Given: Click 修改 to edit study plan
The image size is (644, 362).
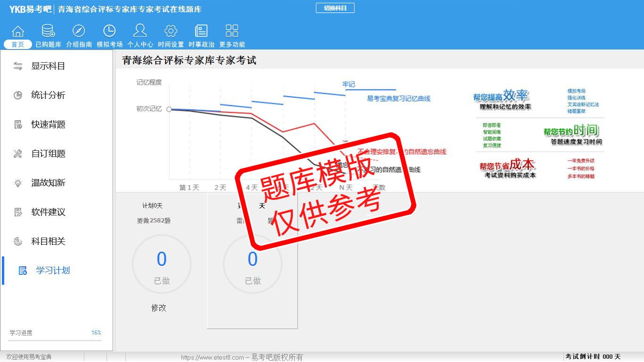Looking at the screenshot, I should (159, 308).
